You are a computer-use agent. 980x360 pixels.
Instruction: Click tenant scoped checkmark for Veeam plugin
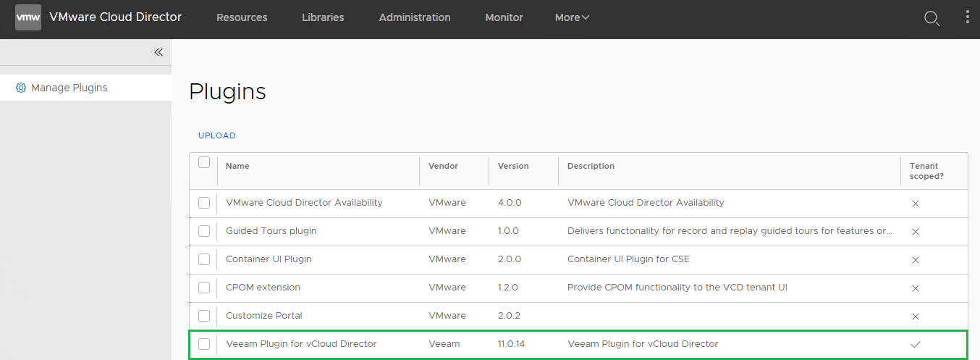tap(915, 344)
